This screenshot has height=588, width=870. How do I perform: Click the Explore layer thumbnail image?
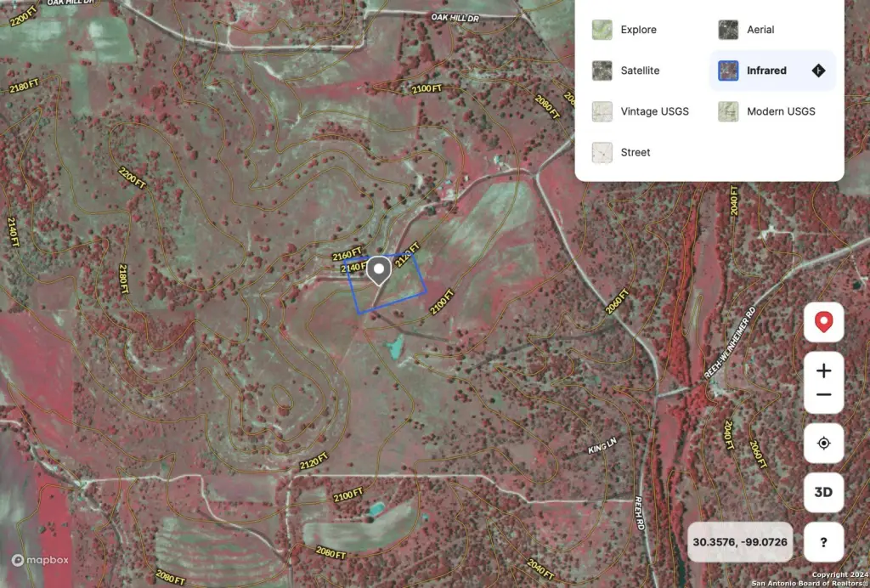tap(602, 30)
